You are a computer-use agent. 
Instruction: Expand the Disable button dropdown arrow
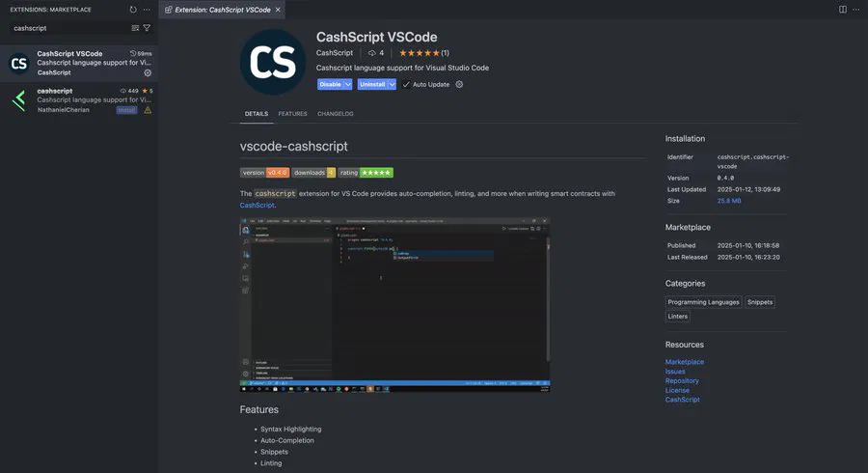347,84
